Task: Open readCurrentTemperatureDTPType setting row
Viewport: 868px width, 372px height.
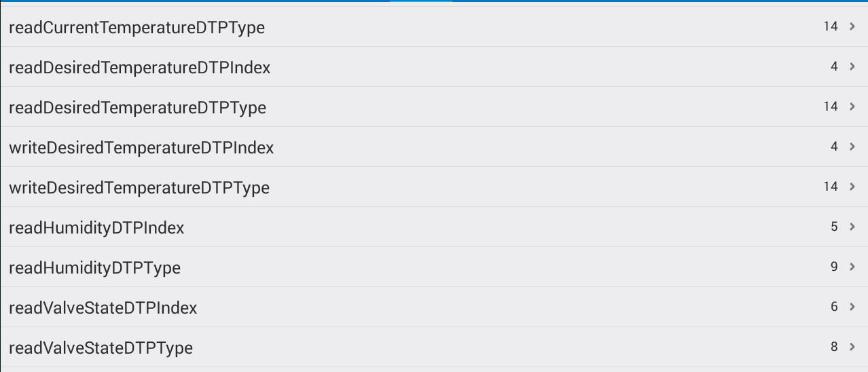Action: (137, 28)
